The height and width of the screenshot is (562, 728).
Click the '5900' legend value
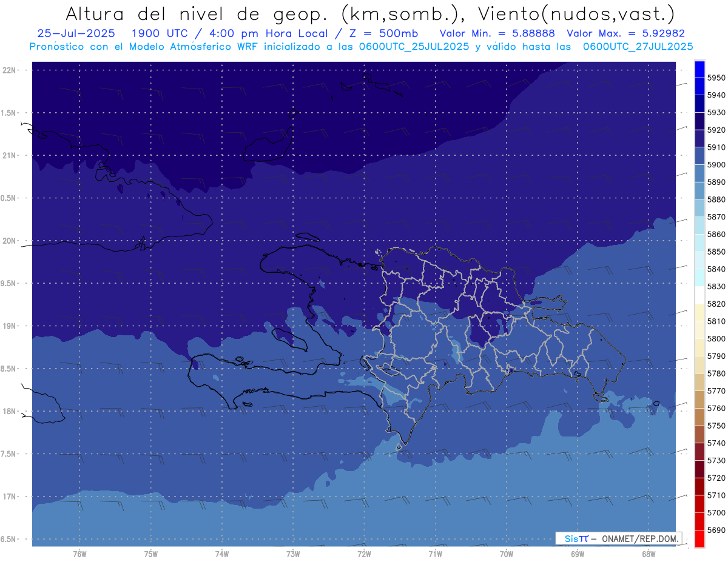(716, 164)
